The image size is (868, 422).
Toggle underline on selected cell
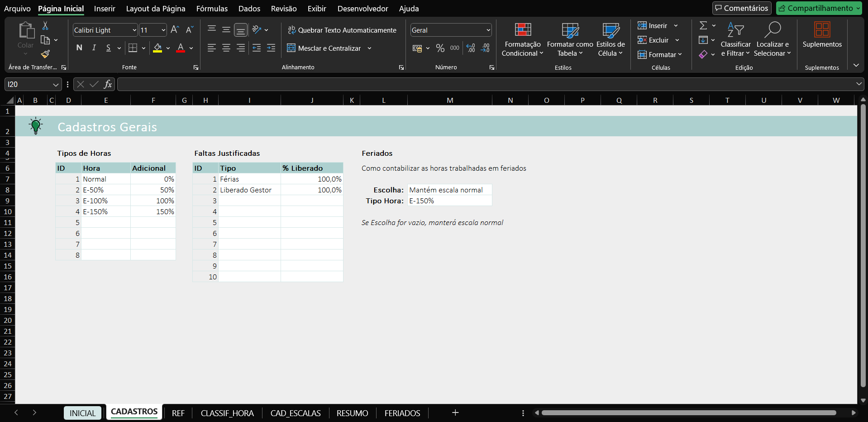tap(109, 48)
